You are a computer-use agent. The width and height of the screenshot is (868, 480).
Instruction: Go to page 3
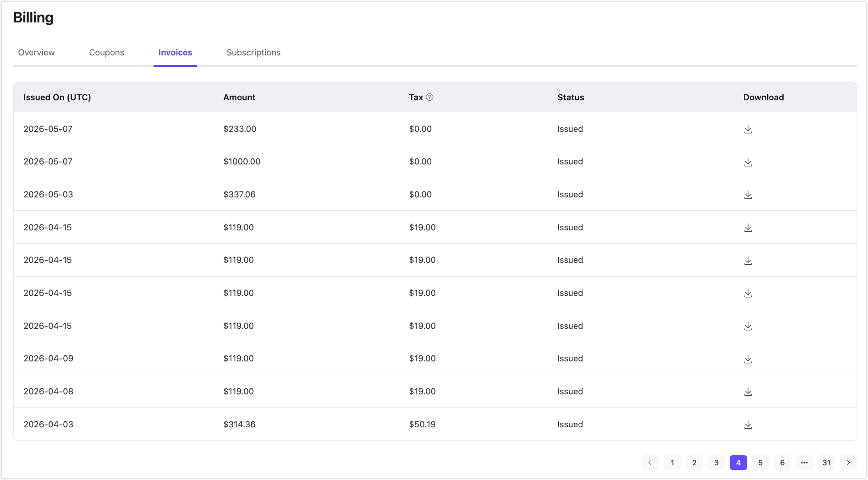tap(716, 463)
